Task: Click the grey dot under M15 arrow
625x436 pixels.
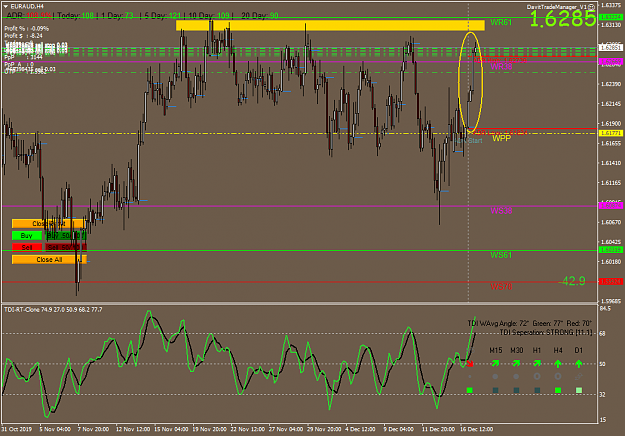Action: (x=495, y=376)
